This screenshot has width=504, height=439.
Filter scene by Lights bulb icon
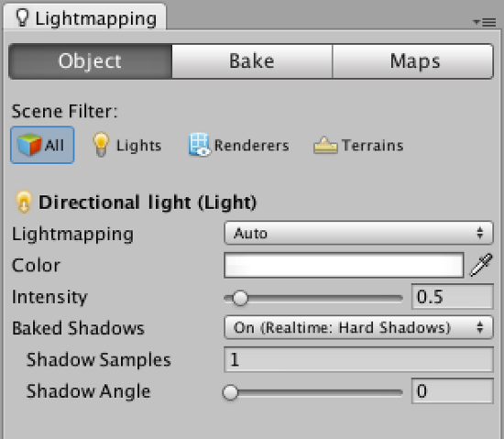tap(101, 145)
